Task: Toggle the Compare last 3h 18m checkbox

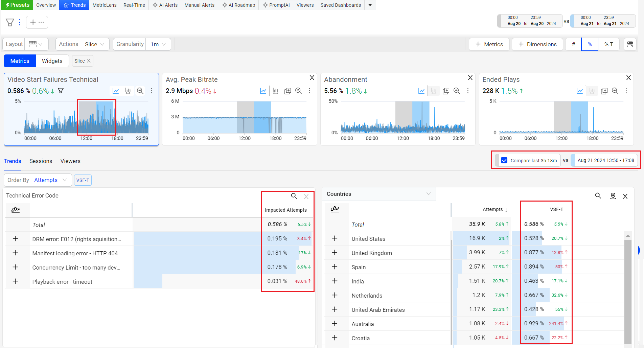Action: (x=504, y=161)
